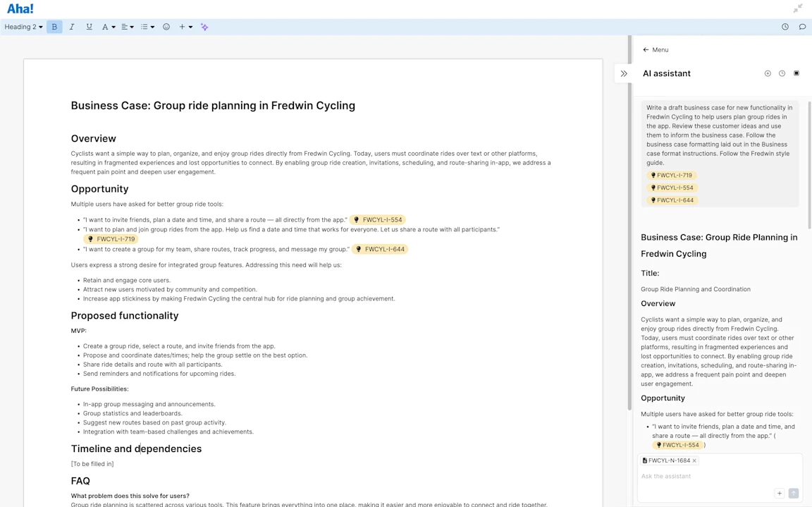Toggle underline formatting in the toolbar
This screenshot has width=812, height=507.
89,27
